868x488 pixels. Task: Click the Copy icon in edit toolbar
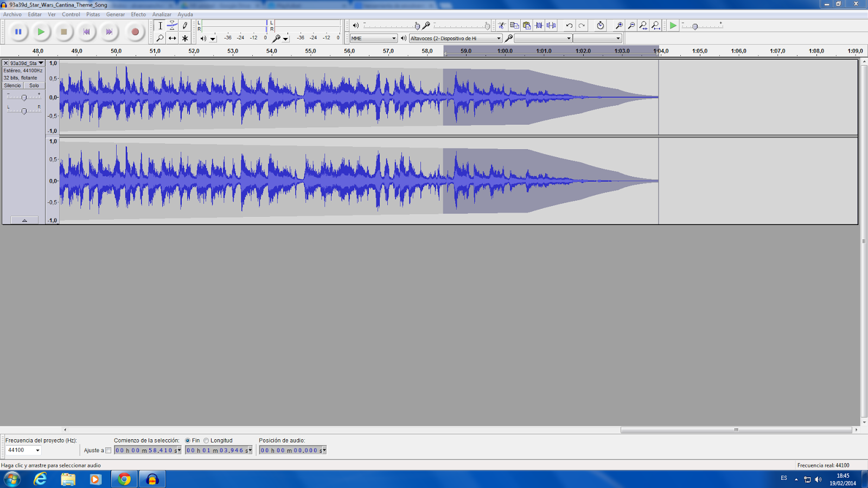coord(514,25)
